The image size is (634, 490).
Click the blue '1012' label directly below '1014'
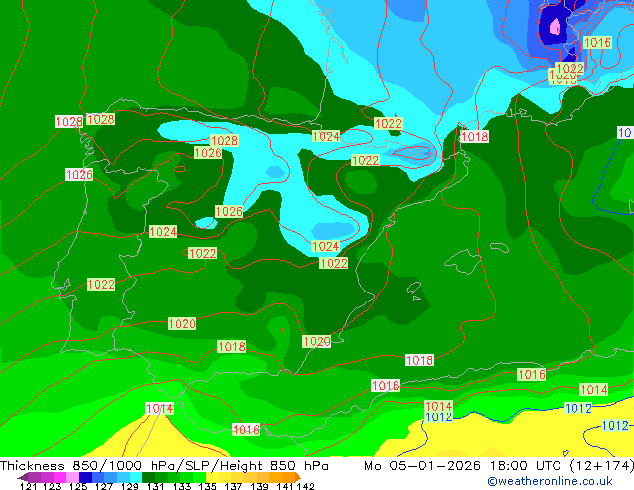(439, 417)
